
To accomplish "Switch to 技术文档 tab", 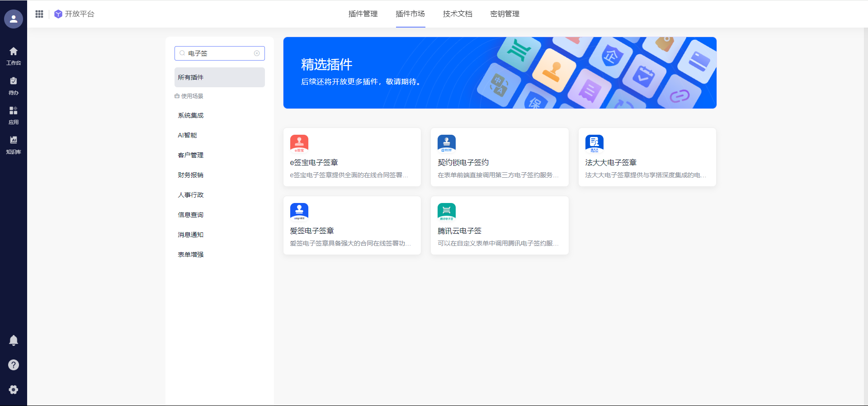I will [458, 14].
